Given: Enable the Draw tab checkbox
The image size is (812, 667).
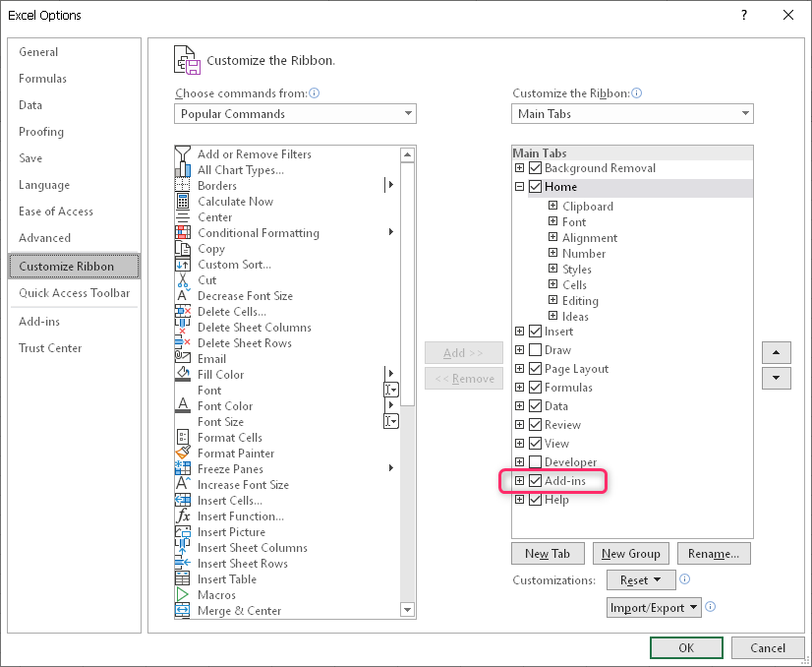Looking at the screenshot, I should tap(536, 350).
